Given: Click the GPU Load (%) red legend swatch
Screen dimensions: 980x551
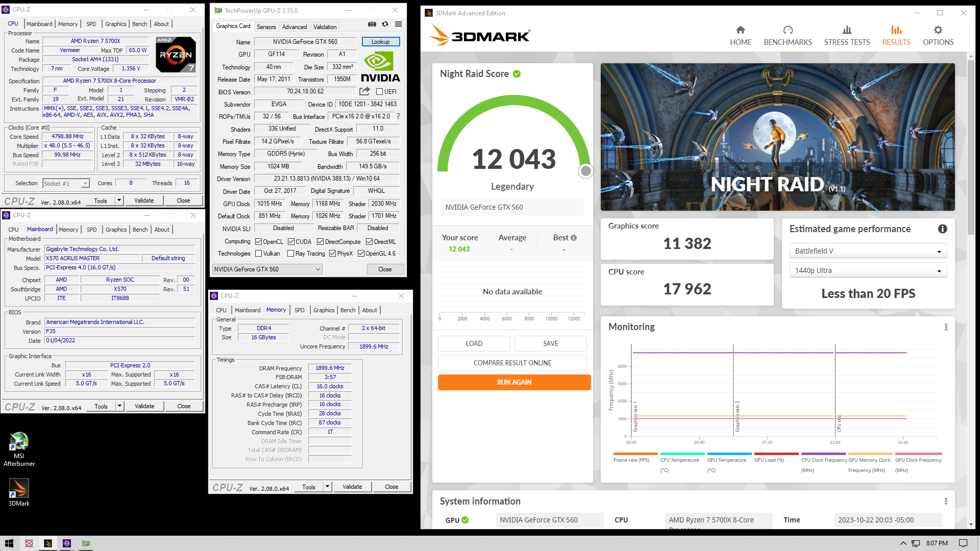Looking at the screenshot, I should [776, 454].
